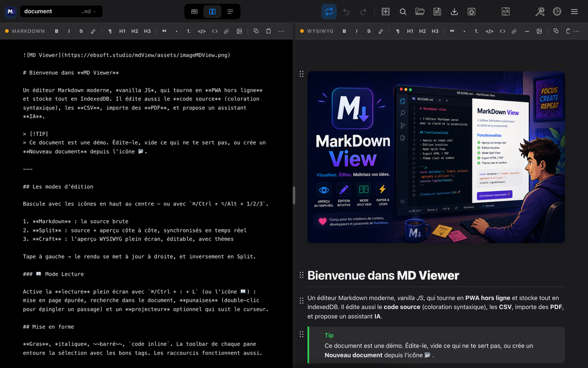
Task: Paste clipboard in Markdown pane toolbar
Action: (269, 31)
